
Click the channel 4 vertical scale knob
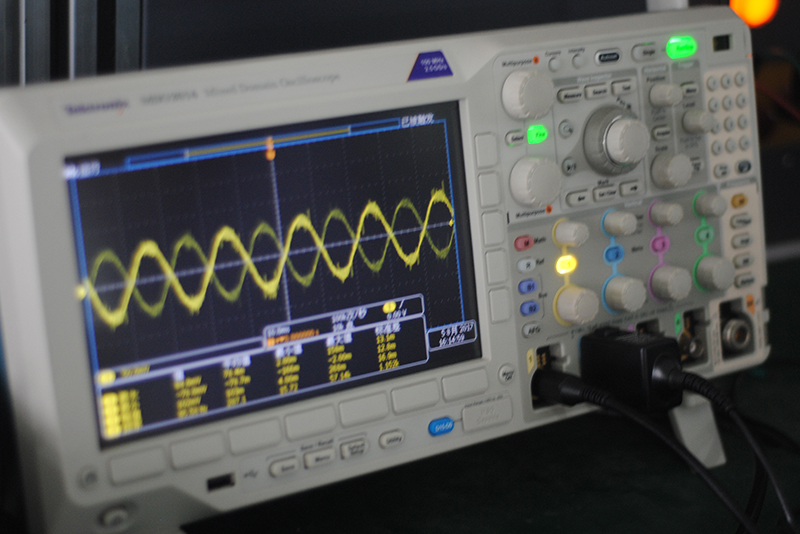pos(714,273)
